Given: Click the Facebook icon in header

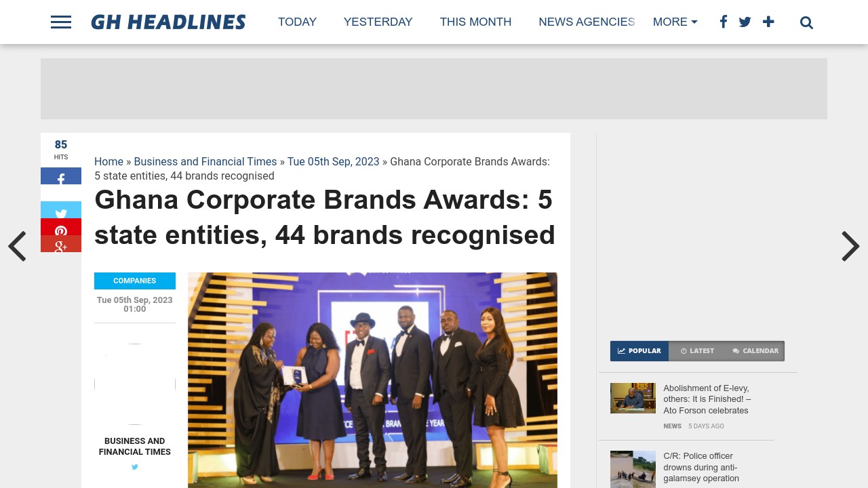Looking at the screenshot, I should coord(724,22).
